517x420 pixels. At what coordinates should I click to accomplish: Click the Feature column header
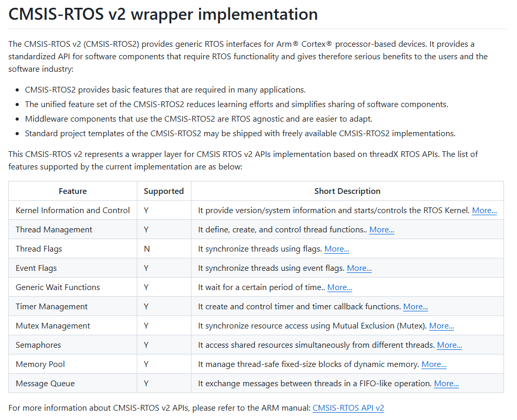pos(73,191)
